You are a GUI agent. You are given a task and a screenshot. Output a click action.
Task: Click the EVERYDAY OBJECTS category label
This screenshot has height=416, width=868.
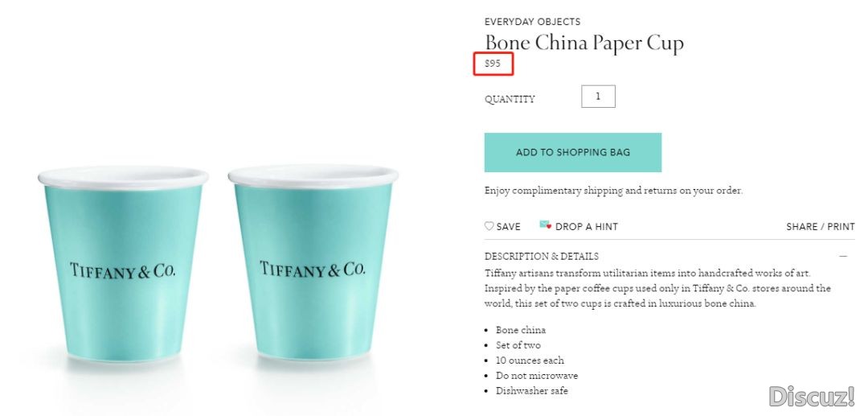[533, 22]
